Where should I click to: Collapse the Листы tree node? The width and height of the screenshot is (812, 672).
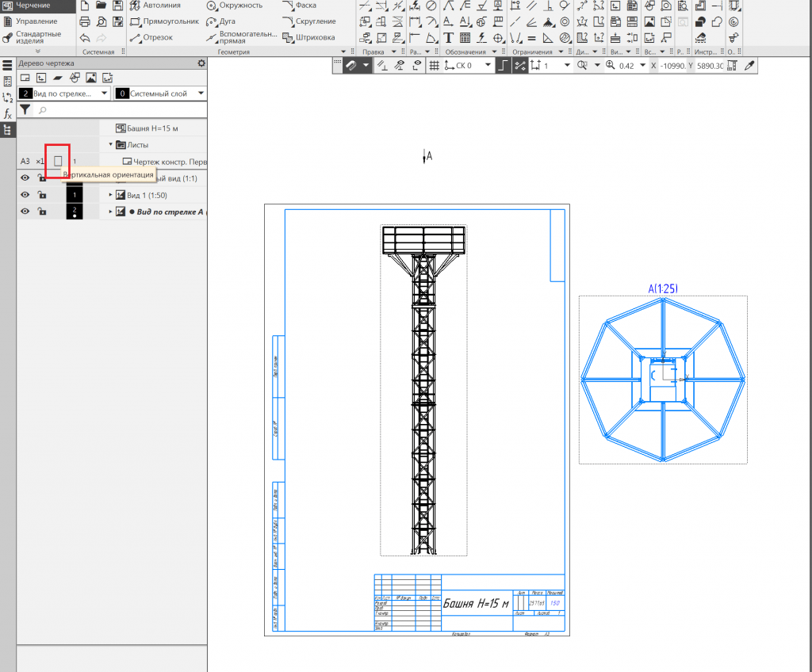(110, 144)
